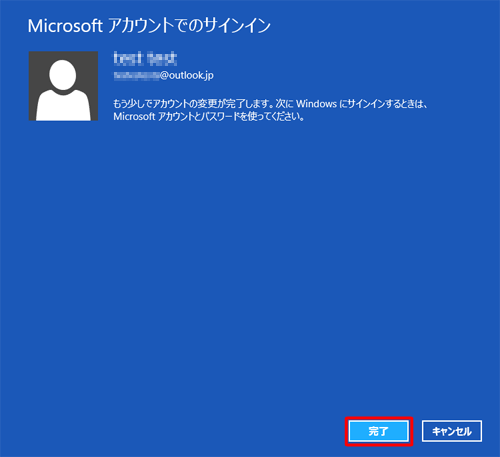Viewport: 500px width, 457px height.
Task: Click the キャンセル button
Action: [452, 431]
